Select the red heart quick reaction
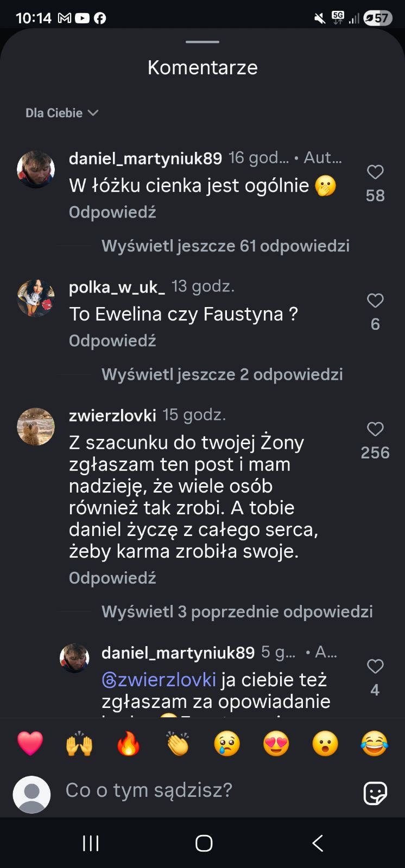The image size is (405, 868). point(31,743)
